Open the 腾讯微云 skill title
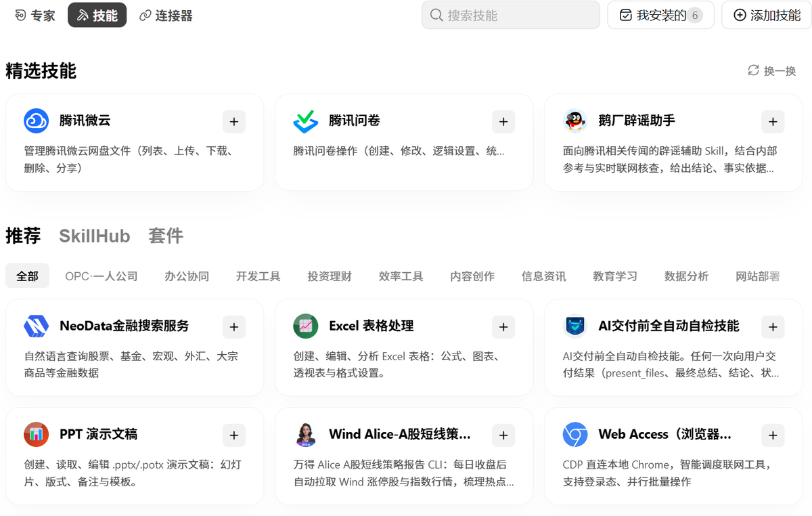The height and width of the screenshot is (516, 812). (x=85, y=121)
